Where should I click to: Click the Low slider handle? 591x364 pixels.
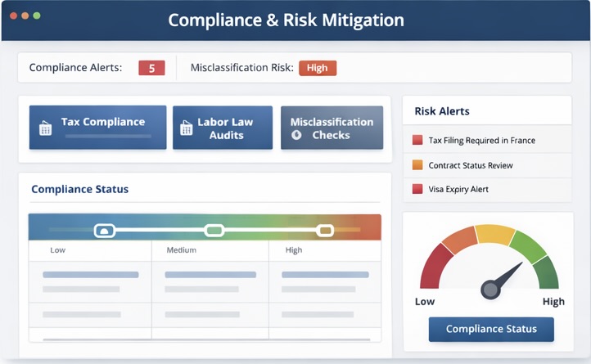(x=104, y=231)
